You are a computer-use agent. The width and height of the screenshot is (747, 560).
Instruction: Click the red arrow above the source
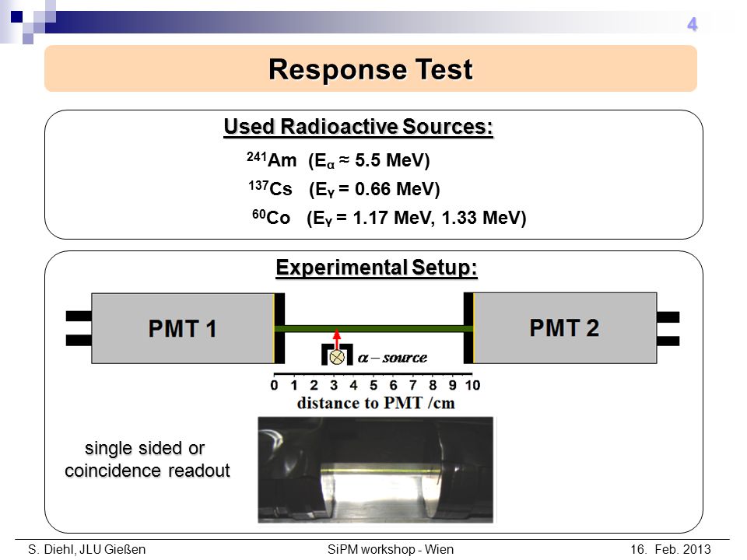(x=337, y=340)
